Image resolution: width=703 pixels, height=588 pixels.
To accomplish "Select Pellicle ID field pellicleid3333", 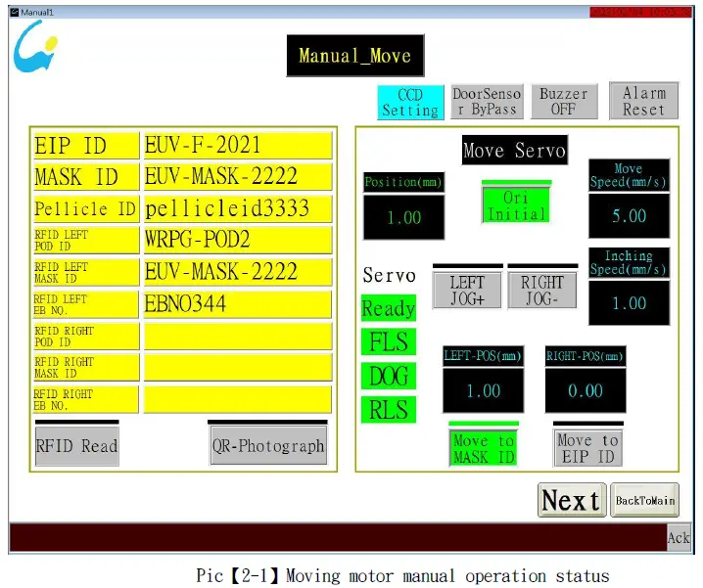I will pos(238,208).
